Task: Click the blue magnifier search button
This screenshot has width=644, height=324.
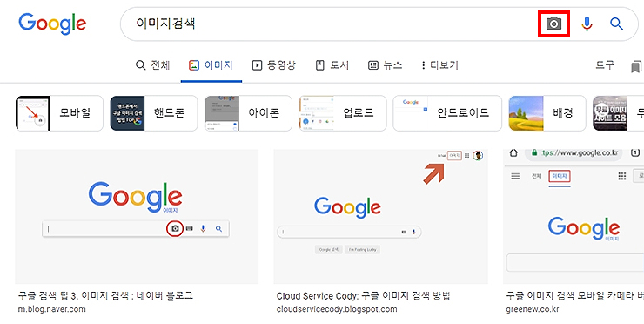Action: point(616,24)
